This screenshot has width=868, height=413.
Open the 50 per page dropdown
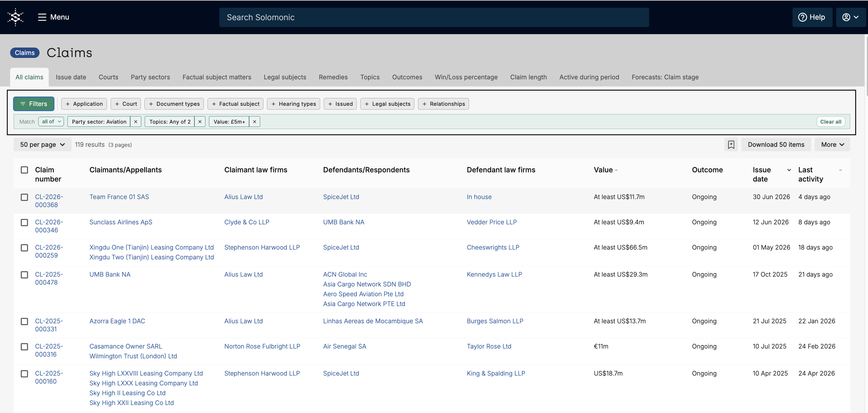[x=42, y=145]
